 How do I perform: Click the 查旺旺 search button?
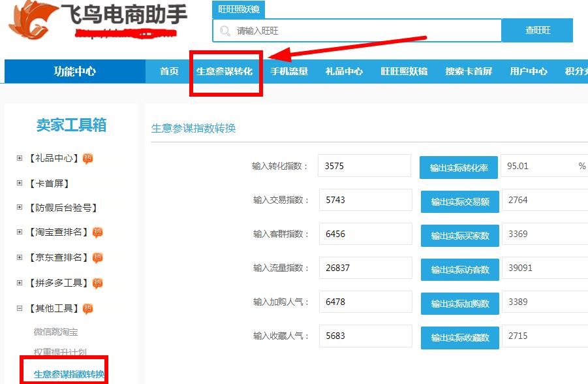click(537, 30)
